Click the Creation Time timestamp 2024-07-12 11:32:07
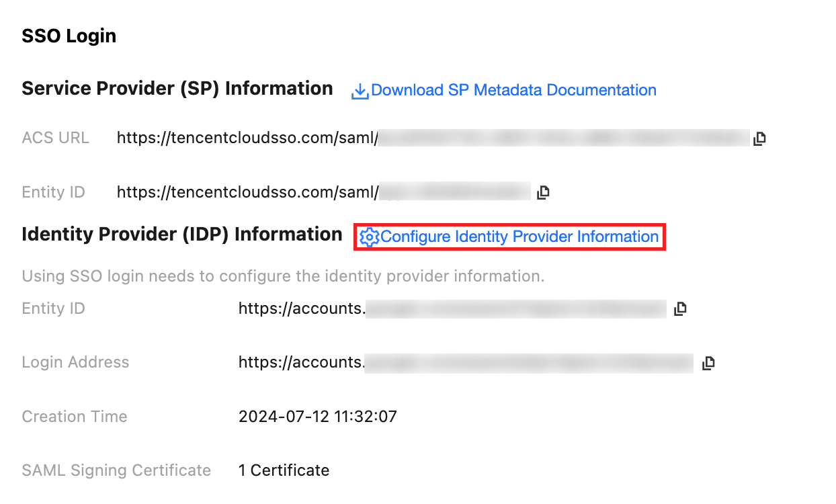This screenshot has width=836, height=504. [x=317, y=417]
